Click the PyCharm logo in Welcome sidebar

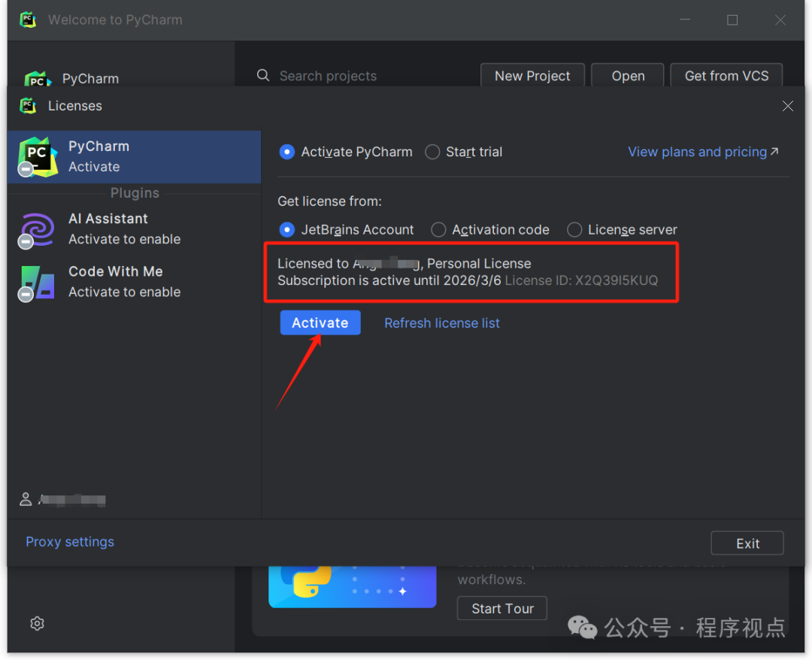coord(38,79)
